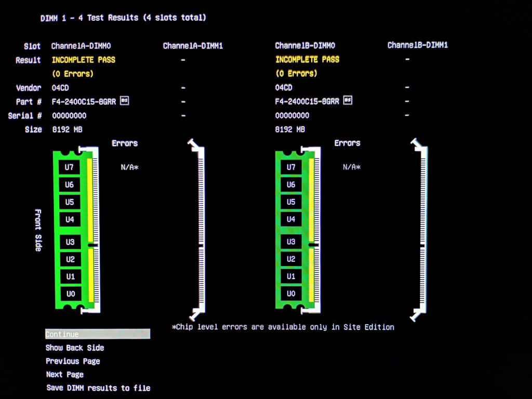Click the Slot row label
The width and height of the screenshot is (532, 399).
[x=32, y=46]
